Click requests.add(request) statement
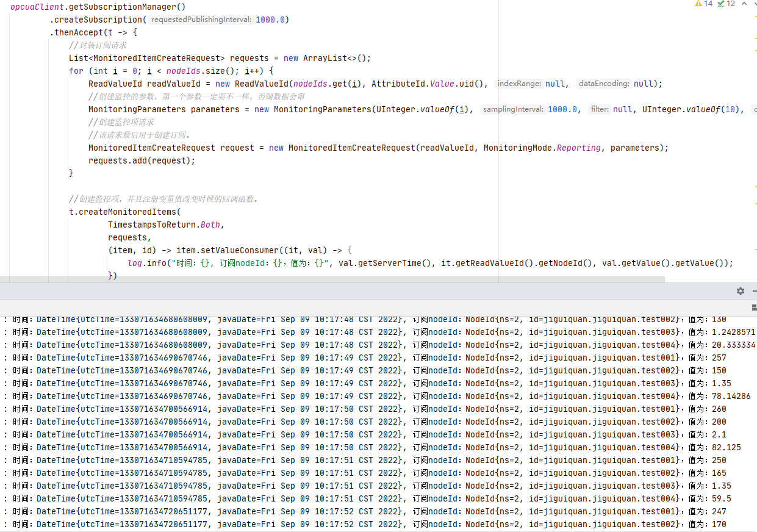Viewport: 757px width, 532px height. [x=142, y=160]
